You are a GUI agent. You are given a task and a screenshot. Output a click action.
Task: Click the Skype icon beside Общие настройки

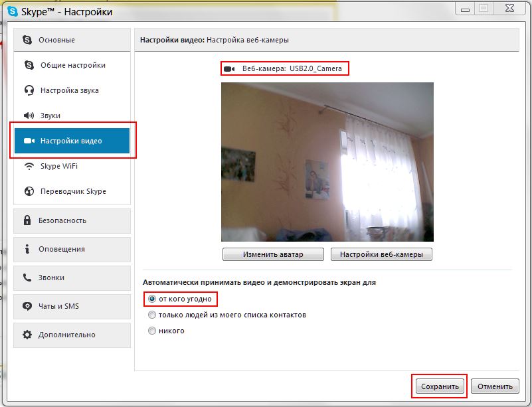pyautogui.click(x=29, y=65)
